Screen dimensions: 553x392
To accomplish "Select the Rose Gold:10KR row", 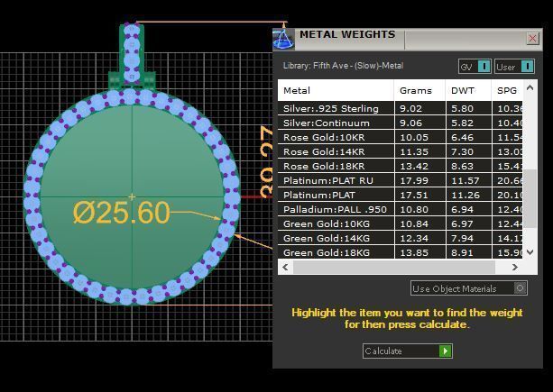I will click(401, 137).
